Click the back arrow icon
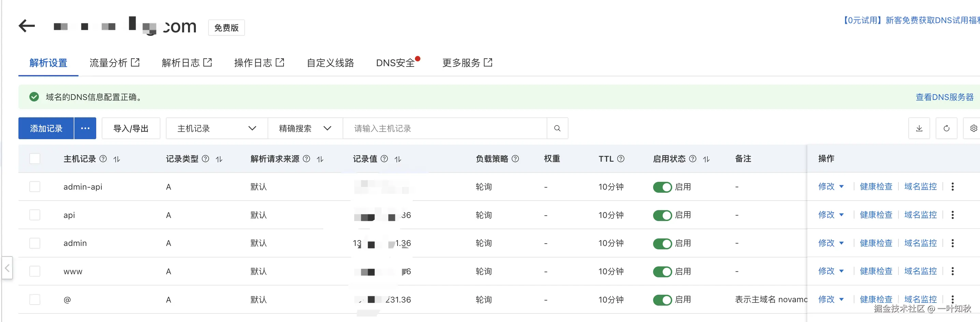The width and height of the screenshot is (980, 322). [x=27, y=26]
